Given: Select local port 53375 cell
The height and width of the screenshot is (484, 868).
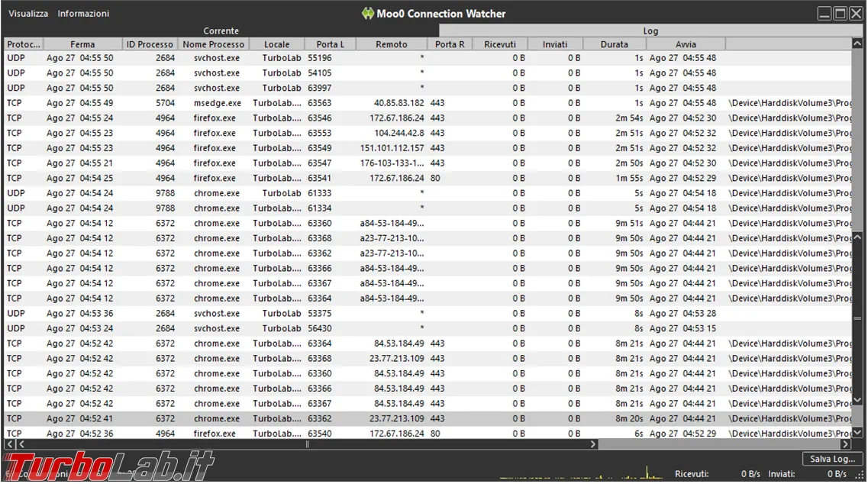Looking at the screenshot, I should click(x=319, y=313).
